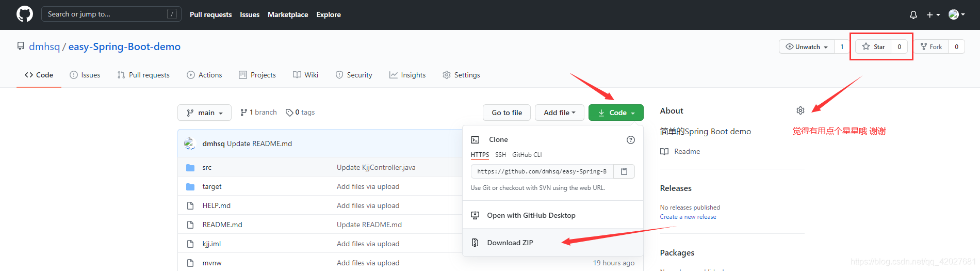Image resolution: width=980 pixels, height=271 pixels.
Task: Switch to the repository Issues tab
Action: click(85, 75)
